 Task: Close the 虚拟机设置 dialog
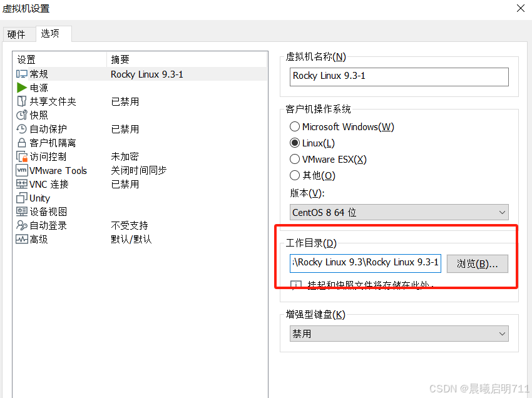(521, 8)
